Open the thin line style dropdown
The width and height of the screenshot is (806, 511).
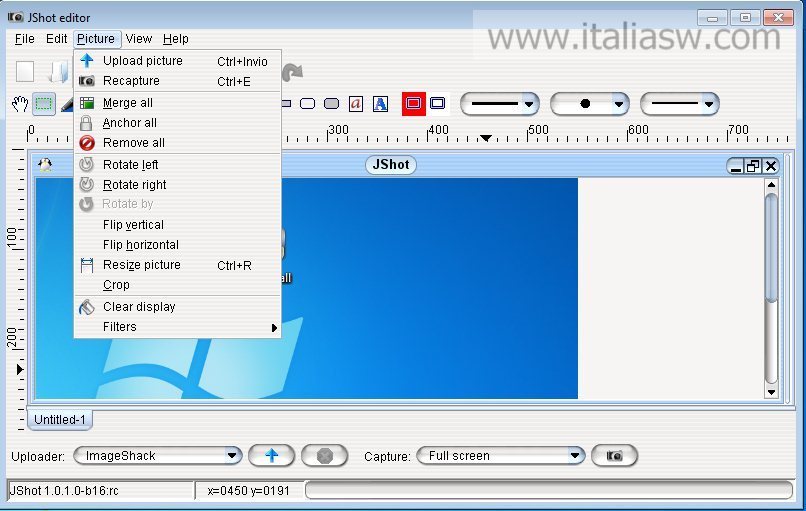click(680, 104)
